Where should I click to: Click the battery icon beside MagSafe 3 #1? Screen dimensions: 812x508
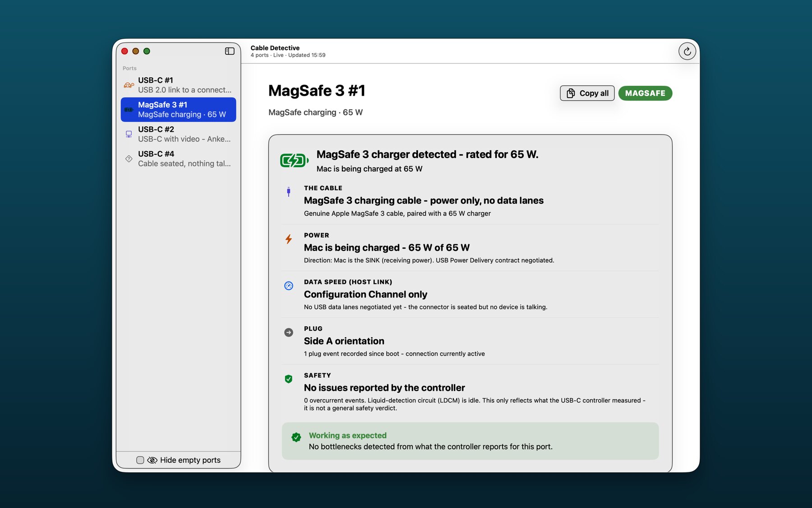point(129,110)
